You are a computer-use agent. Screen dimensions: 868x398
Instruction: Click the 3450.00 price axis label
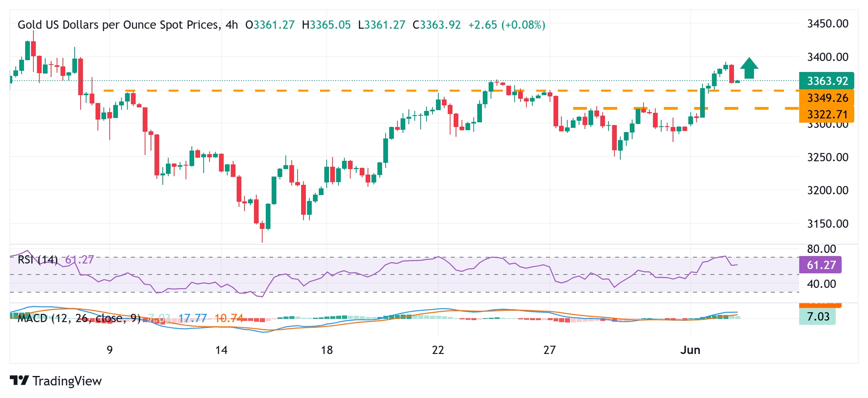(828, 24)
